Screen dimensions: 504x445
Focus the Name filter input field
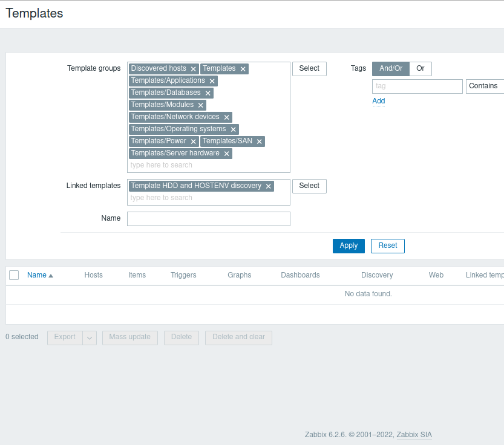coord(209,219)
